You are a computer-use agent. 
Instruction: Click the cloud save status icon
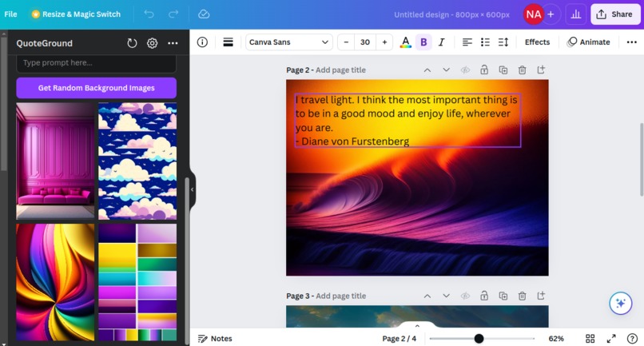click(x=204, y=14)
